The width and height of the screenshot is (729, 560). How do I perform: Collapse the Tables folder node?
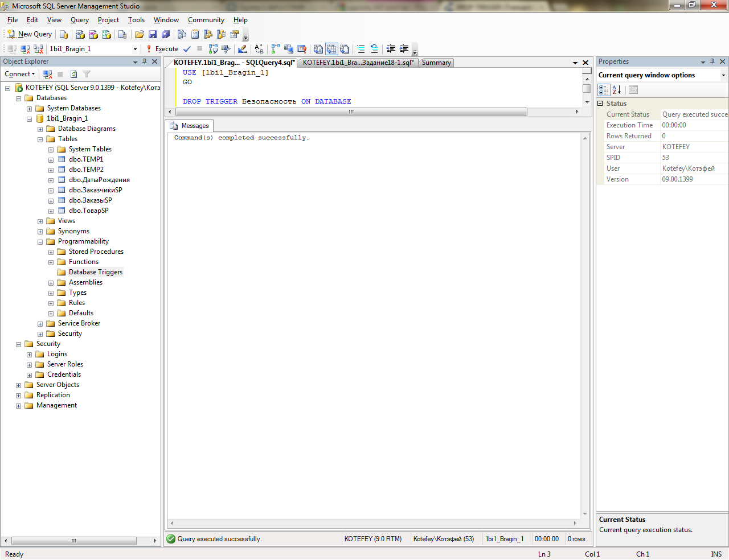pos(40,139)
